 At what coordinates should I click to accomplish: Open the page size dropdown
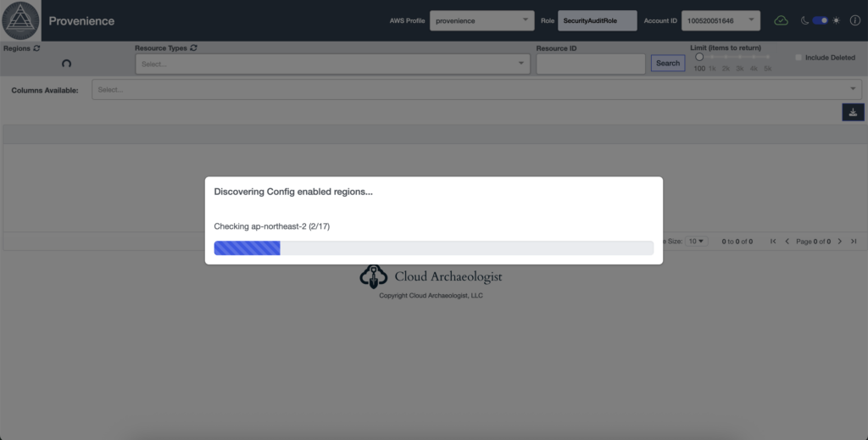696,242
